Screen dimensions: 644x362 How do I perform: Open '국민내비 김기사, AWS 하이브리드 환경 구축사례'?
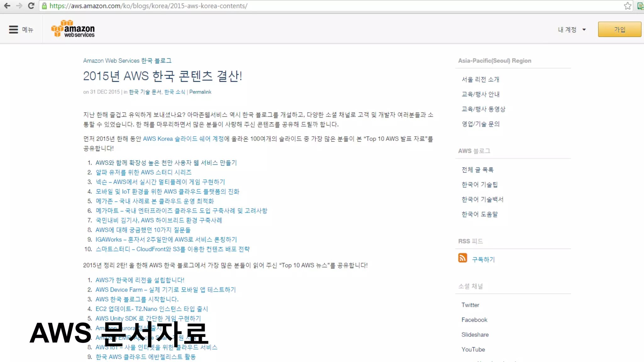[159, 220]
